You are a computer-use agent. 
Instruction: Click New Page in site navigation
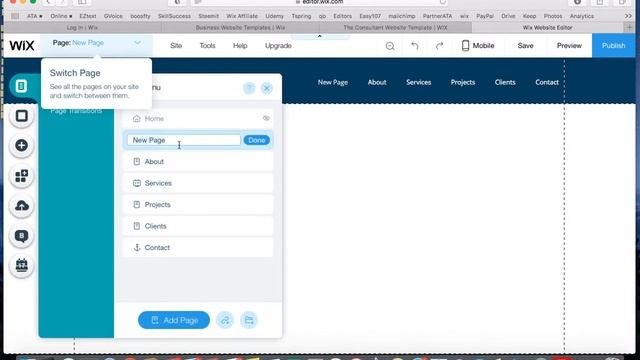333,82
